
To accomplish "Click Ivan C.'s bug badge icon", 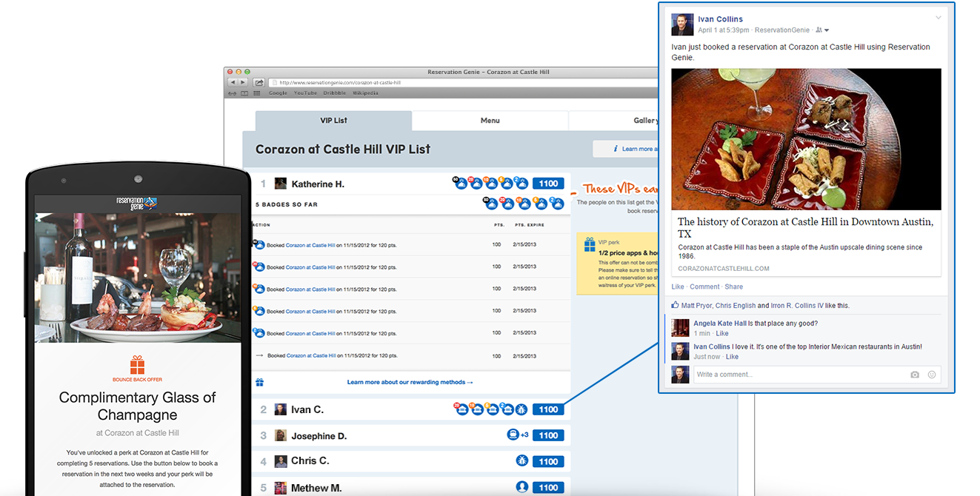I will [521, 409].
